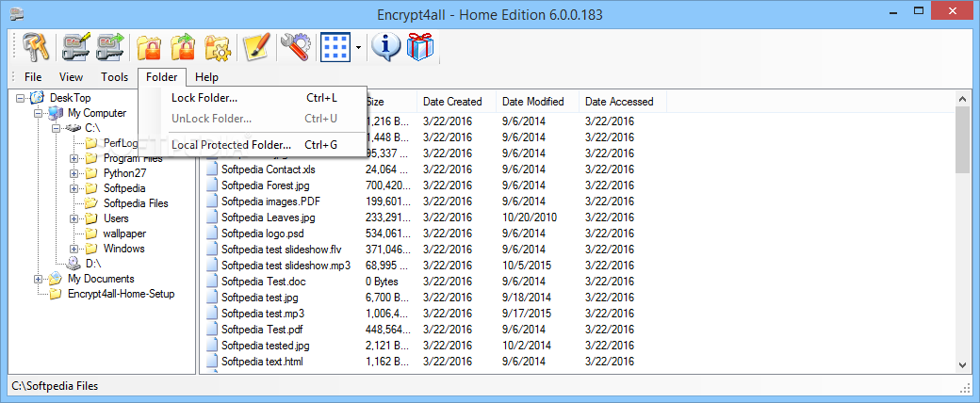
Task: Click the locked folder with green arrow icon
Action: pyautogui.click(x=183, y=47)
